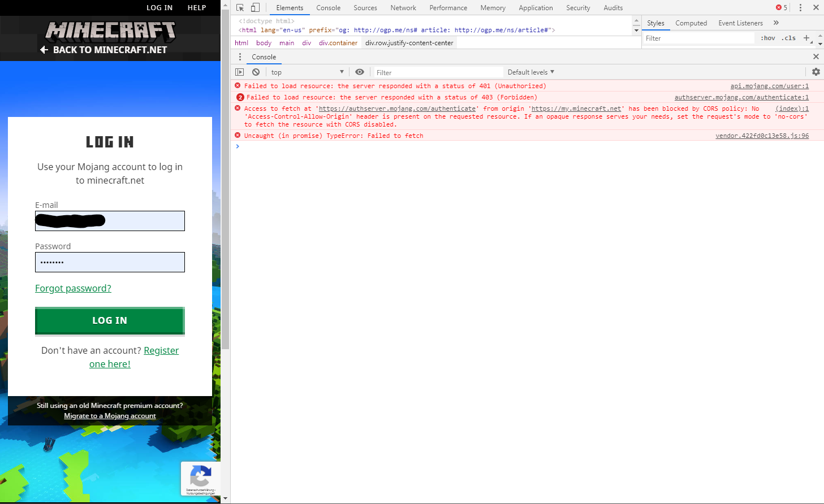824x504 pixels.
Task: Click the Minecraft logo
Action: point(110,32)
